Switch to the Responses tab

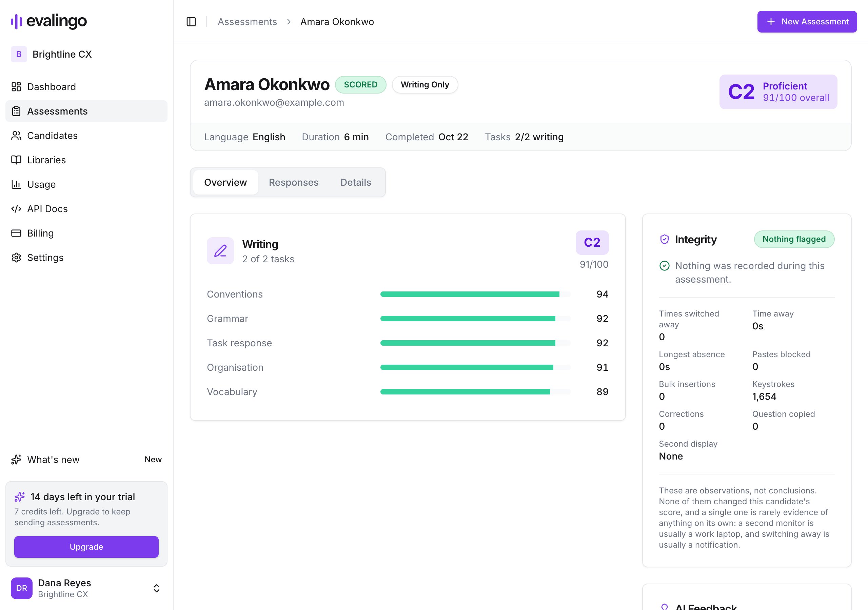pyautogui.click(x=293, y=182)
